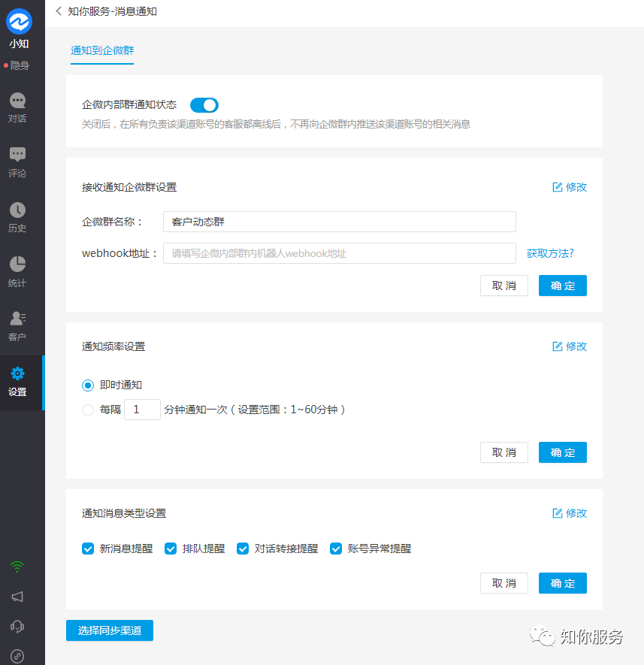Click the webhook地址 input field
The height and width of the screenshot is (665, 644).
coord(340,253)
